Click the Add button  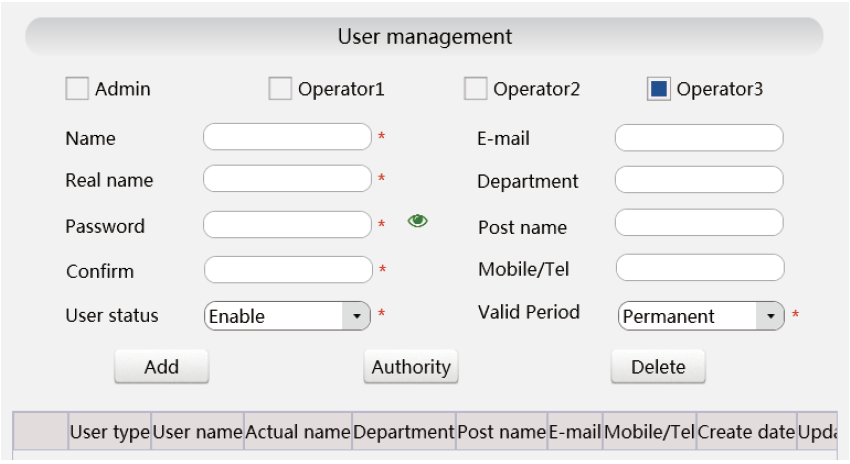pyautogui.click(x=162, y=367)
